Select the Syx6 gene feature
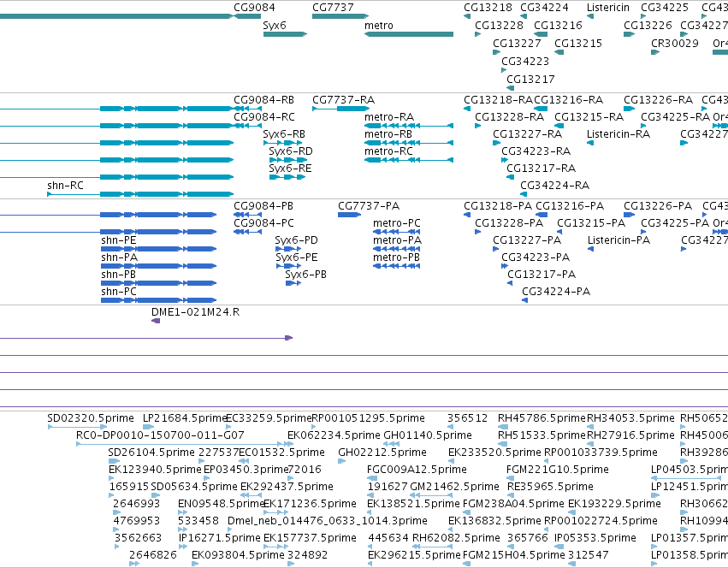Image resolution: width=728 pixels, height=568 pixels. click(285, 34)
